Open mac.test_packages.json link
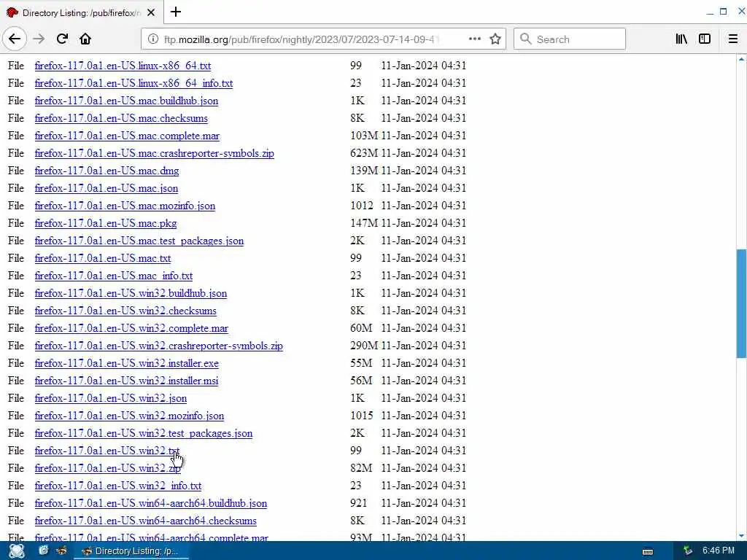747x560 pixels. (x=139, y=241)
